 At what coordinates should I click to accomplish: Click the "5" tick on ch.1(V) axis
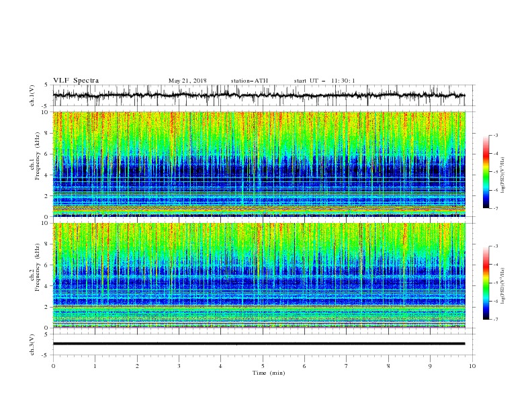point(46,85)
